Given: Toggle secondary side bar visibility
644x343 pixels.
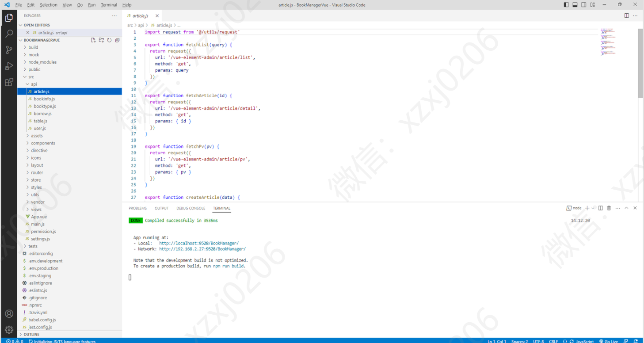Looking at the screenshot, I should coord(583,5).
